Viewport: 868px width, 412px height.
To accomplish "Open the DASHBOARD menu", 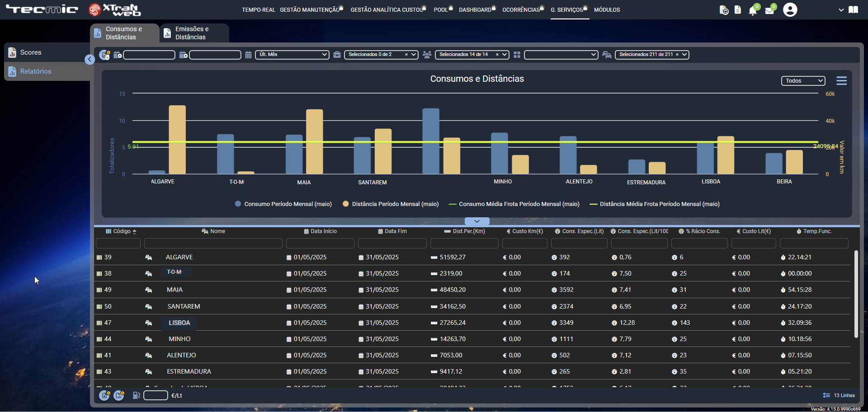I will (x=477, y=9).
